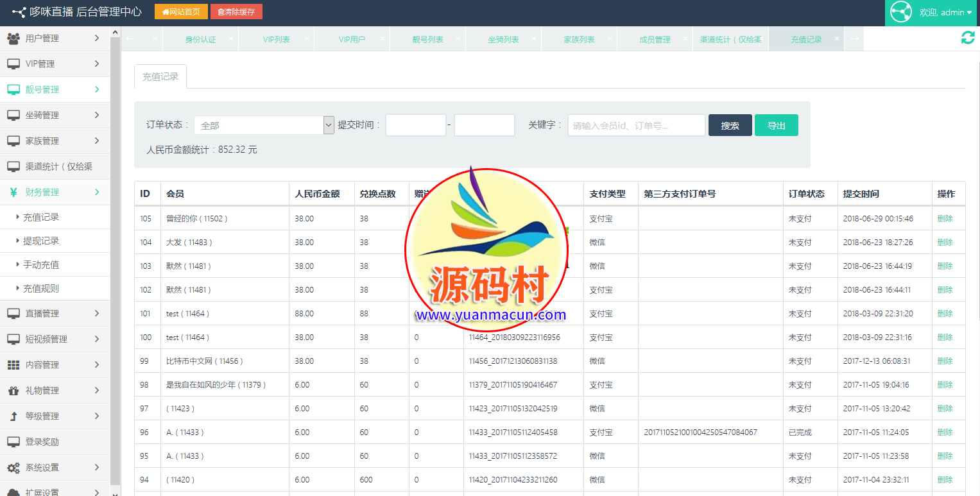980x496 pixels.
Task: Click the 系统设置 gears icon
Action: click(13, 467)
